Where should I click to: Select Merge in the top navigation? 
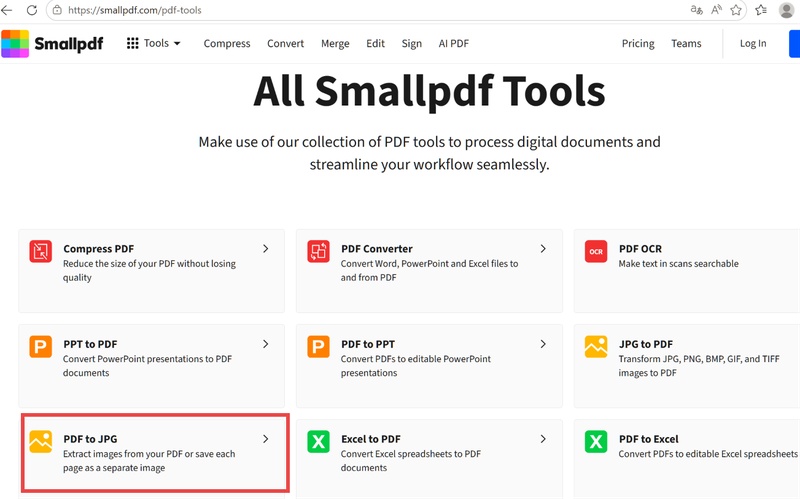tap(335, 44)
